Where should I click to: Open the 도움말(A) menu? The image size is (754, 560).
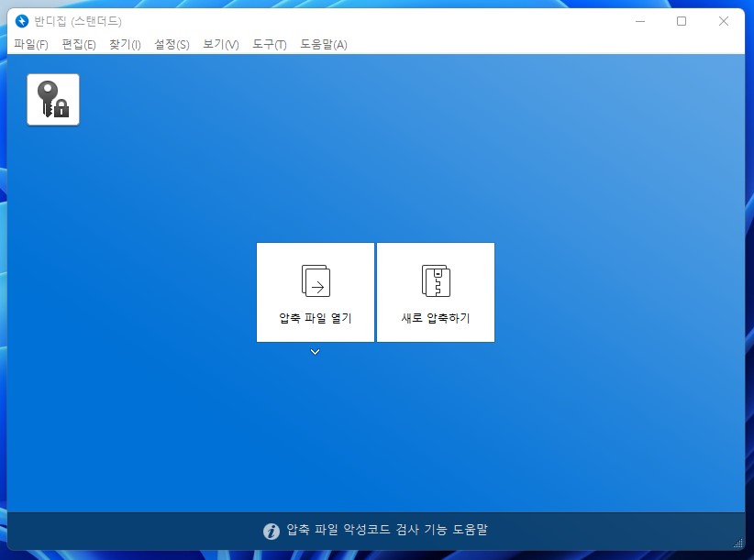point(324,45)
